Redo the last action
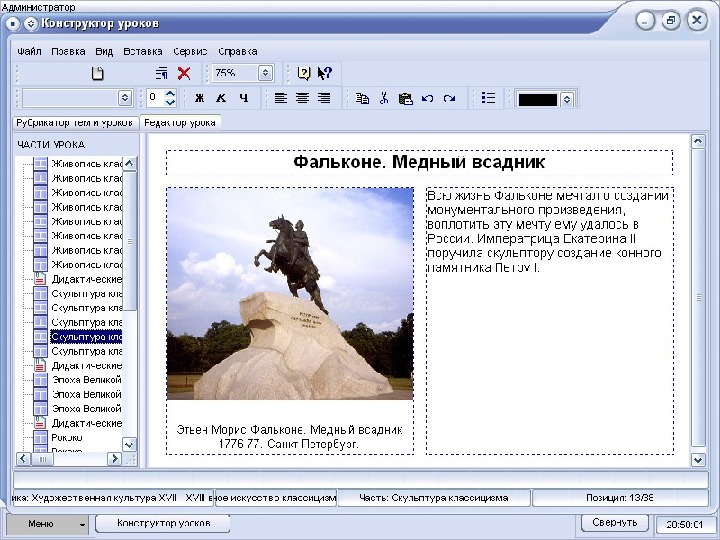The width and height of the screenshot is (720, 540). (450, 98)
